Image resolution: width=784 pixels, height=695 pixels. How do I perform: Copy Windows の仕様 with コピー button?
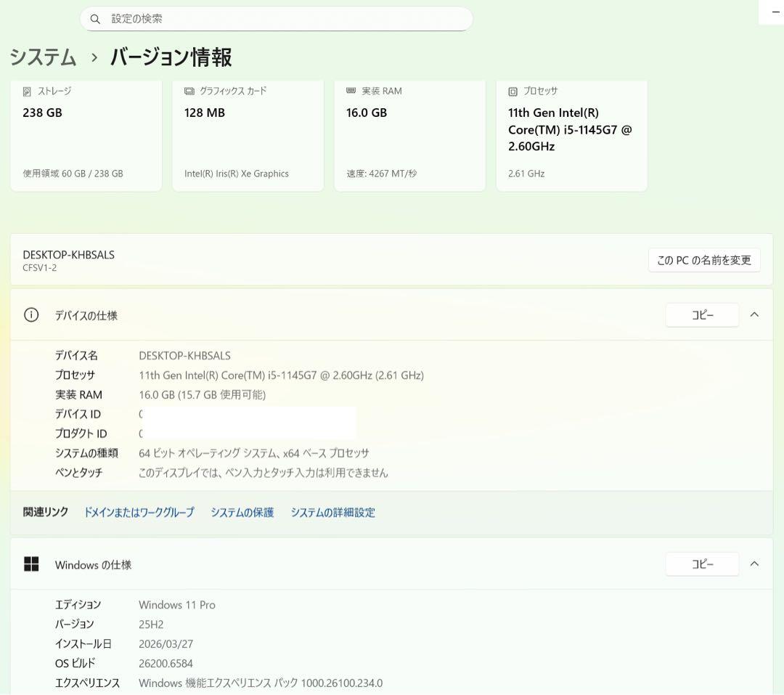702,564
